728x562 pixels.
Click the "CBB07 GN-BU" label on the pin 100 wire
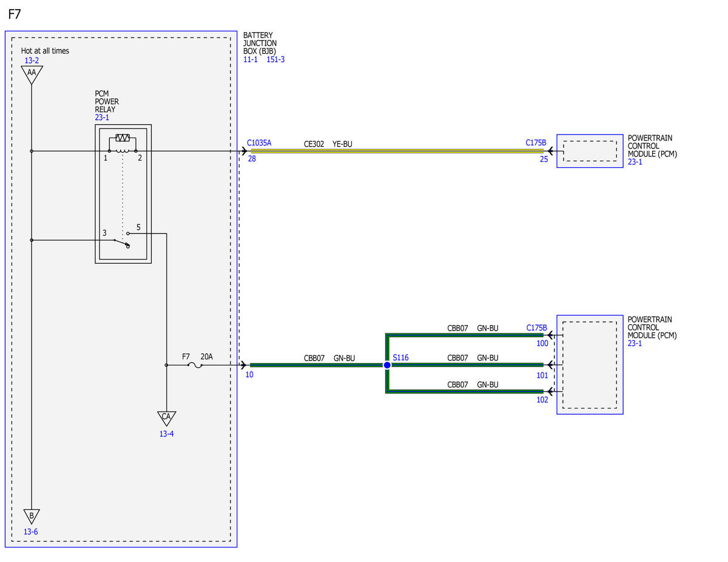click(x=473, y=328)
